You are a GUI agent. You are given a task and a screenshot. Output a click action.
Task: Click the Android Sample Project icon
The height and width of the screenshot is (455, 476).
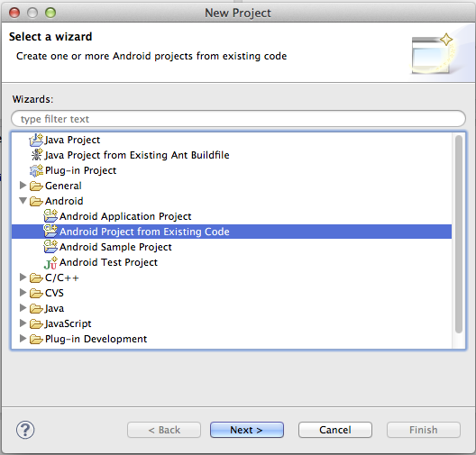tap(50, 247)
